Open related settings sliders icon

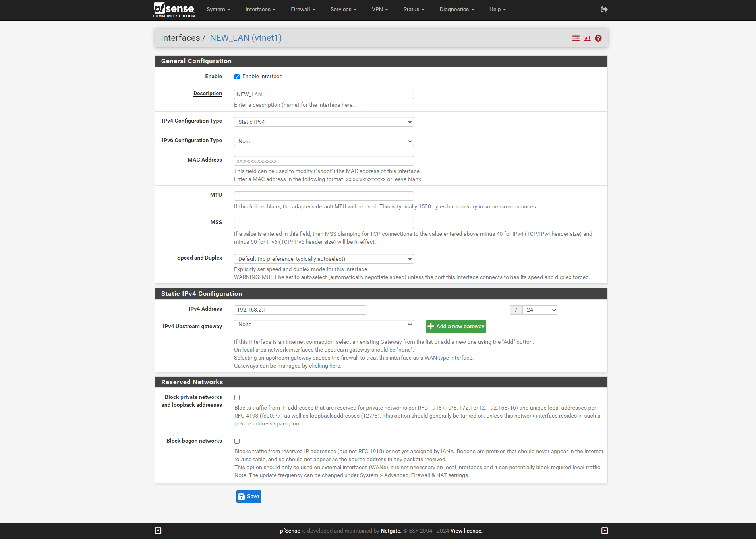576,38
